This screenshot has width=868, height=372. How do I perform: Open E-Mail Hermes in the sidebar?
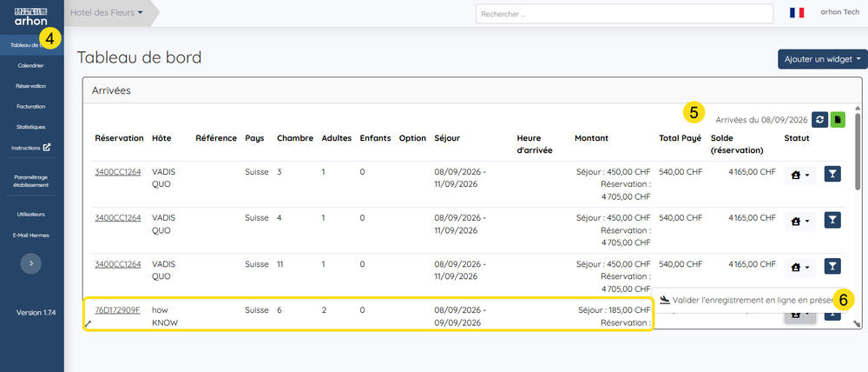[x=31, y=235]
